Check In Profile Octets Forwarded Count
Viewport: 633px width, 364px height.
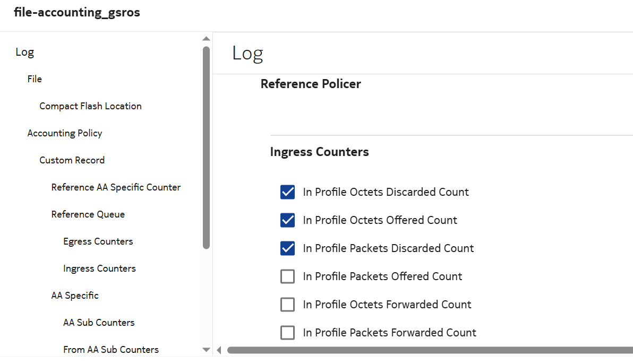(287, 305)
